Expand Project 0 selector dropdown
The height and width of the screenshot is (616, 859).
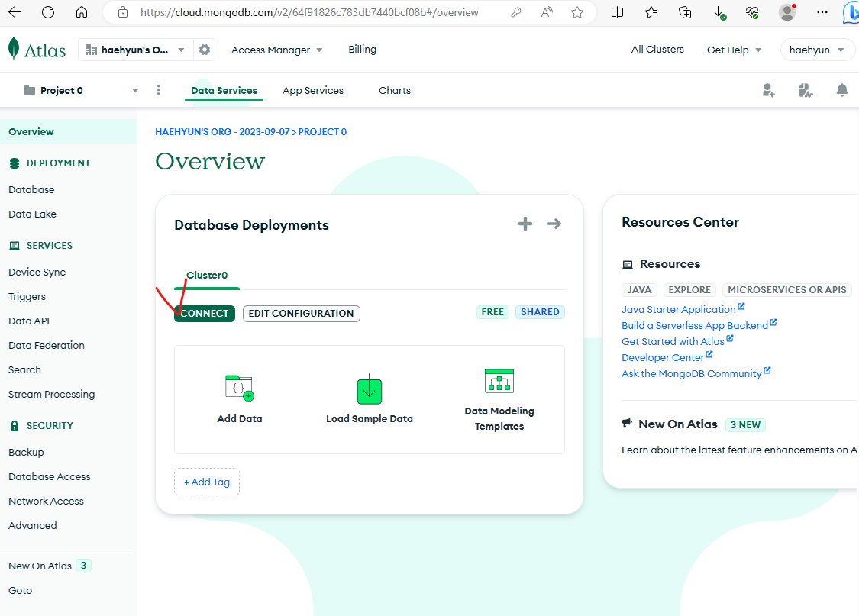pos(81,90)
